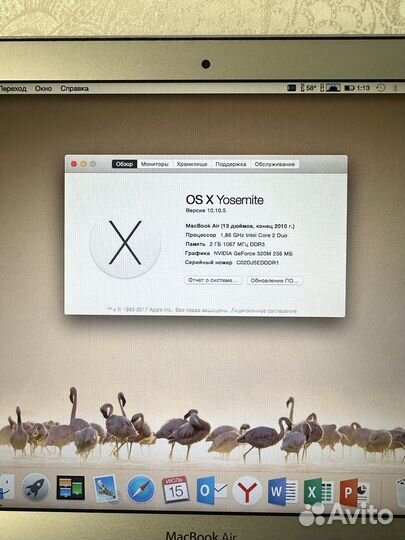Launch Microsoft Word from the Dock
Screen dimensions: 405x540
[x=282, y=491]
